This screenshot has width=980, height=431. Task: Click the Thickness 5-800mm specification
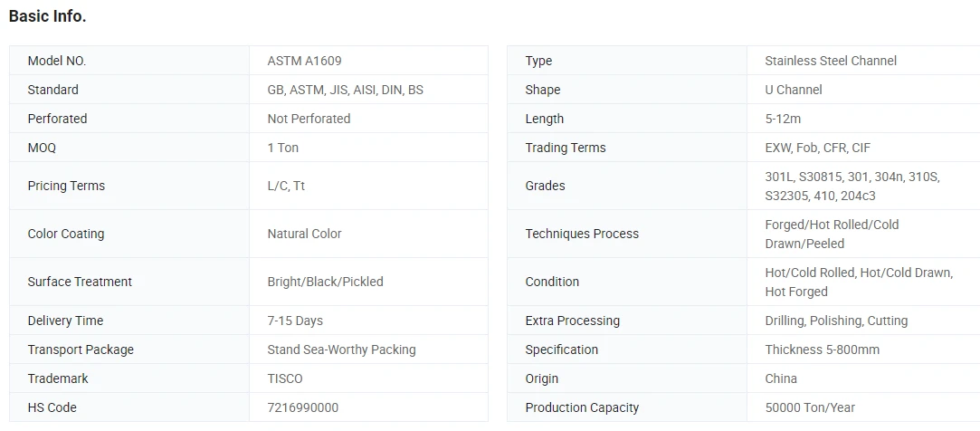click(822, 349)
